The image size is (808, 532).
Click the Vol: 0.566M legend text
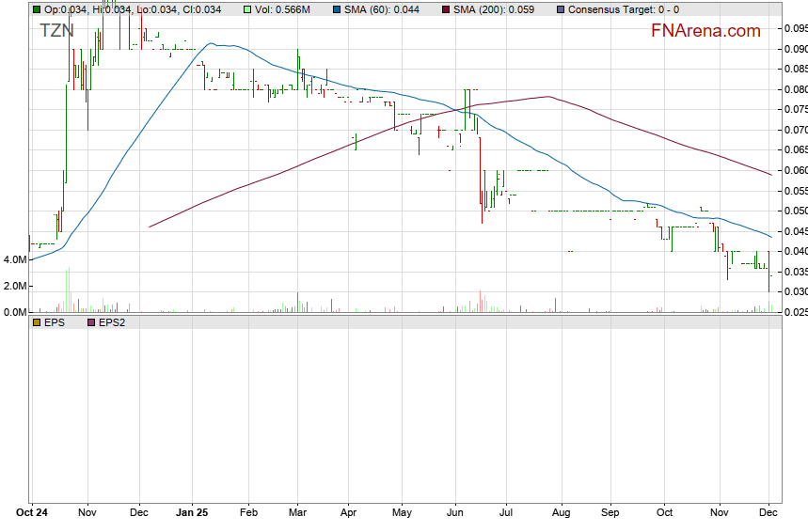[x=283, y=9]
